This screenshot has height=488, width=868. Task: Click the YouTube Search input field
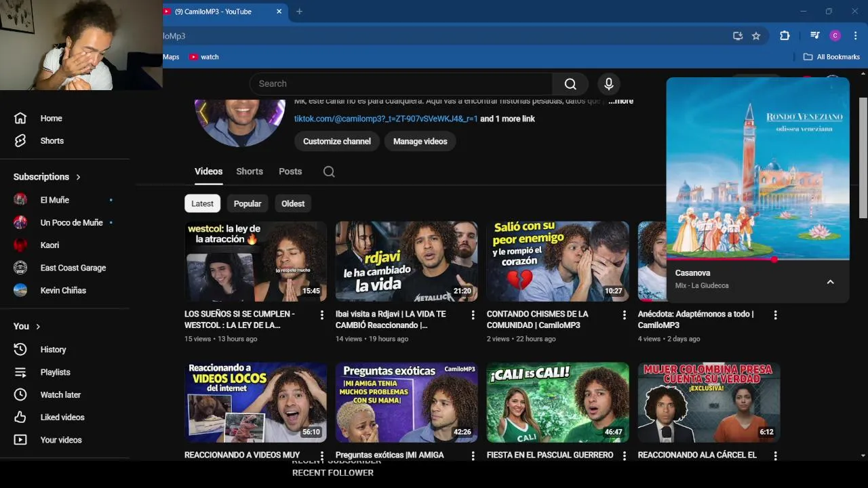pos(401,83)
